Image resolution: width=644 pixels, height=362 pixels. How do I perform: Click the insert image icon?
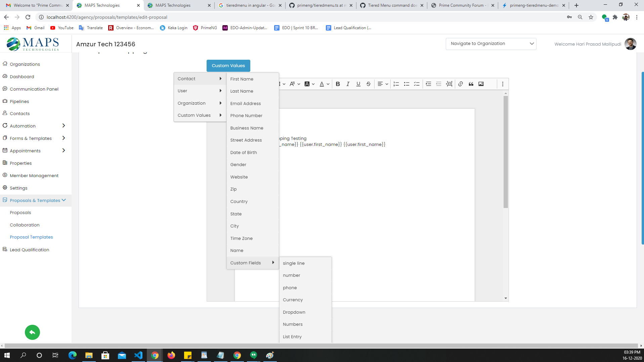point(481,84)
